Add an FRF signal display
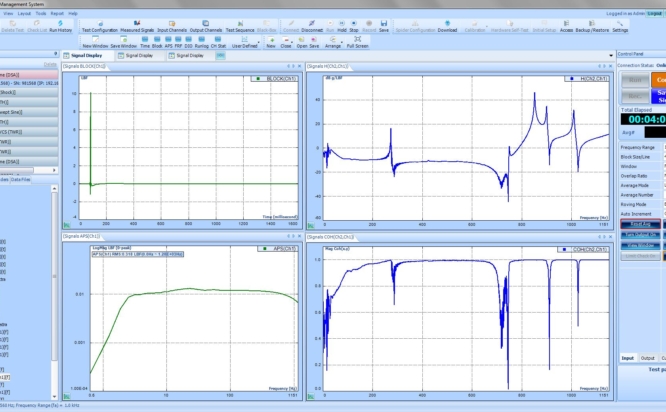The height and width of the screenshot is (412, 666). (x=178, y=42)
